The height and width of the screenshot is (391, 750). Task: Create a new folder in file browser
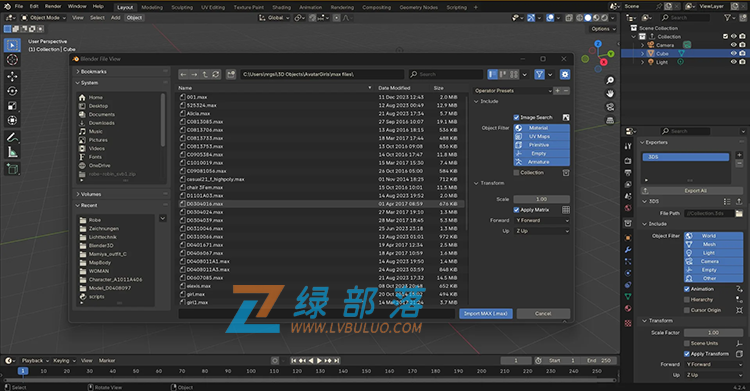[231, 74]
